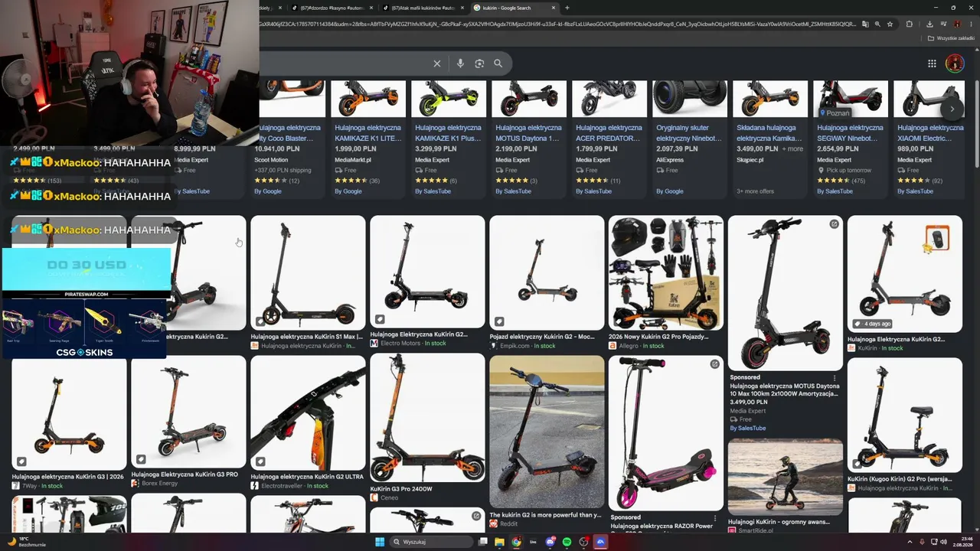Open the XIAOMI Electric scooter listing
The image size is (980, 551).
click(931, 138)
